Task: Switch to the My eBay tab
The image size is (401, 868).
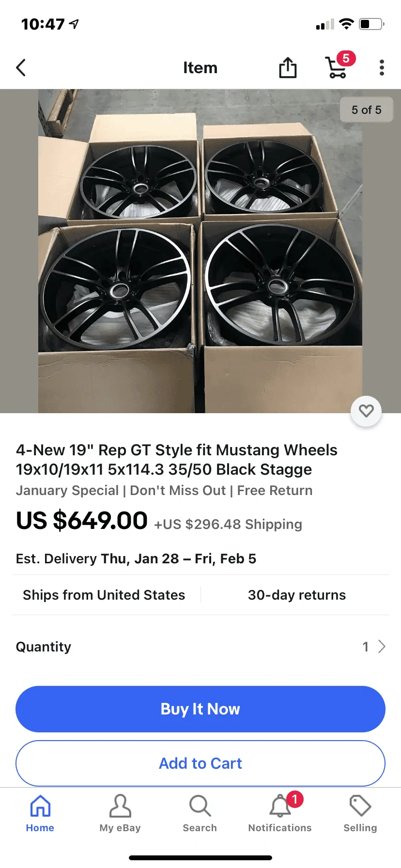Action: [x=120, y=814]
